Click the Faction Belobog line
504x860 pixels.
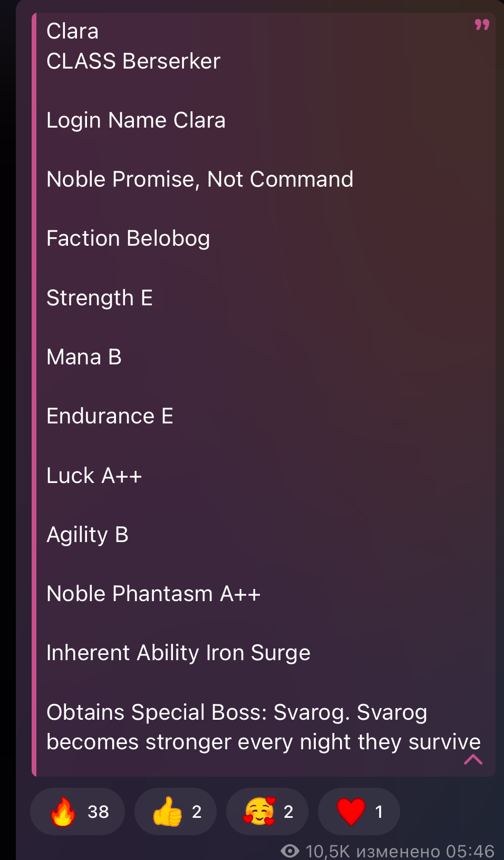(128, 239)
